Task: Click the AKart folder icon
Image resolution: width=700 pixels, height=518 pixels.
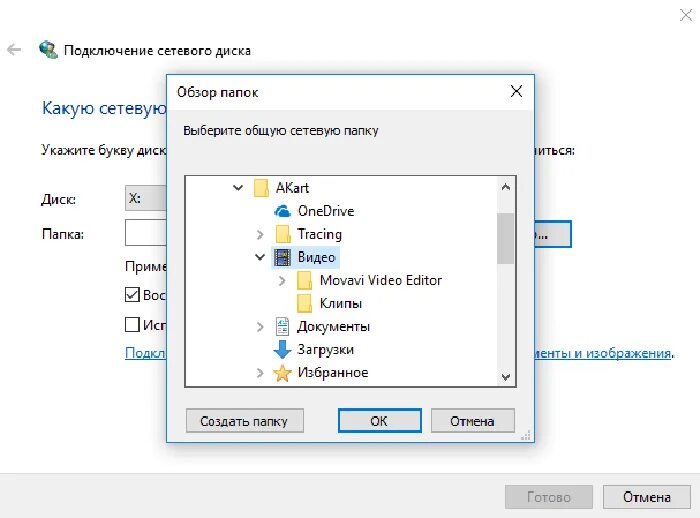Action: (261, 188)
